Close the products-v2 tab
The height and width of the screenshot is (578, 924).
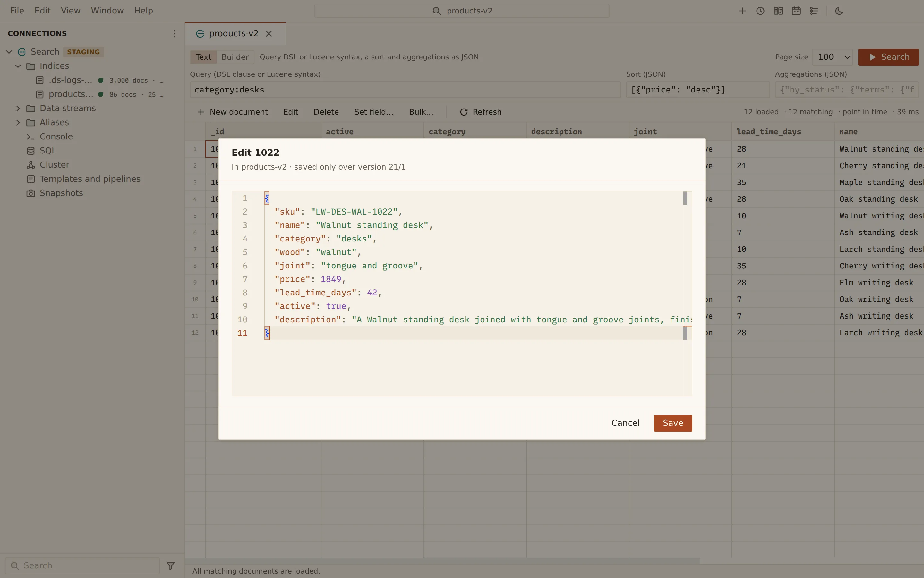tap(269, 34)
